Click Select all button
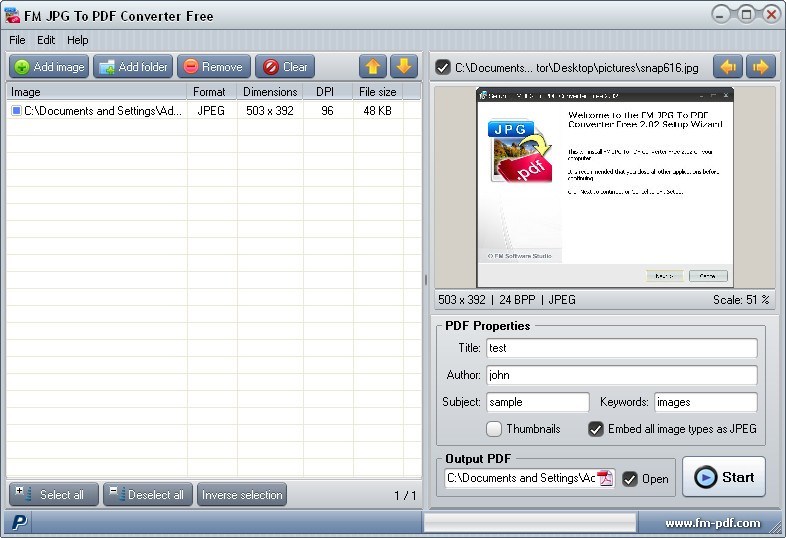Image resolution: width=786 pixels, height=538 pixels. [x=54, y=495]
